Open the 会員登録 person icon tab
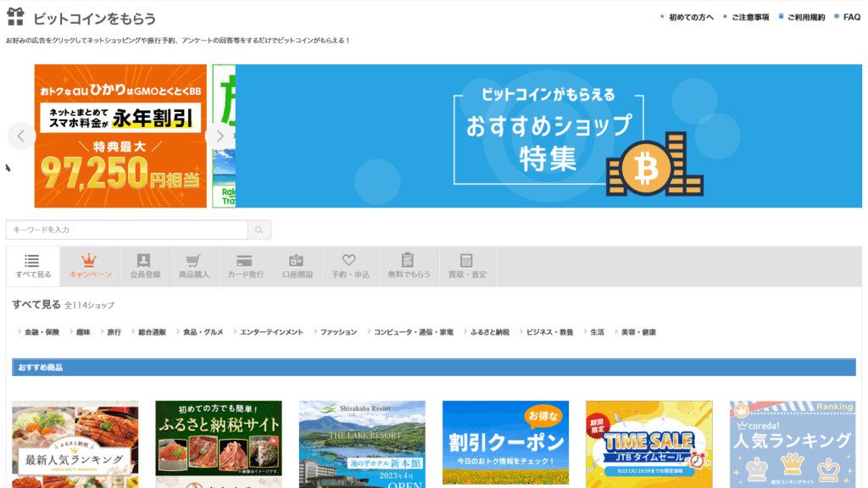The image size is (868, 488). coord(144,266)
